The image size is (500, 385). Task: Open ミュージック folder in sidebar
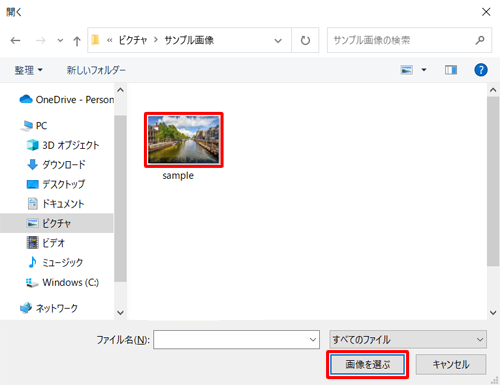click(x=55, y=263)
